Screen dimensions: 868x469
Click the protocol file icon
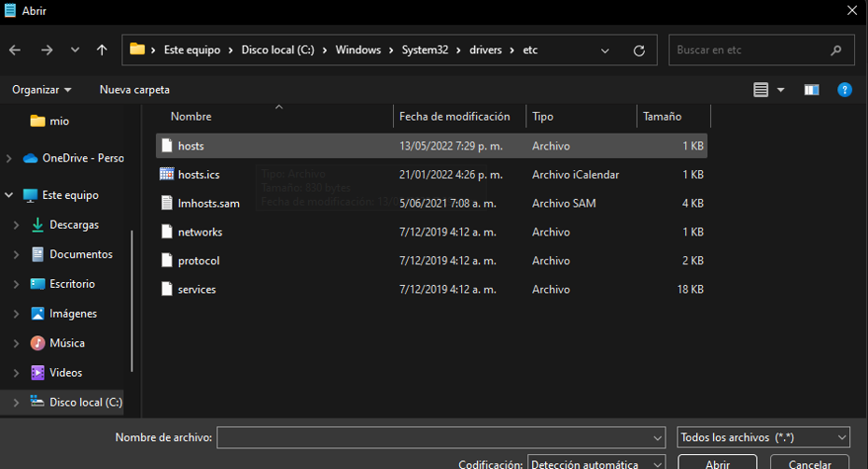[167, 260]
